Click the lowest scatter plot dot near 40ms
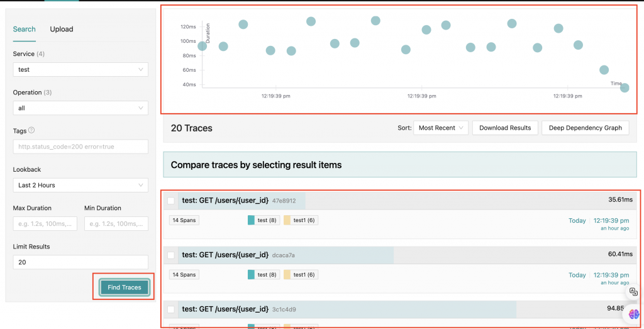The image size is (644, 329). (x=625, y=88)
